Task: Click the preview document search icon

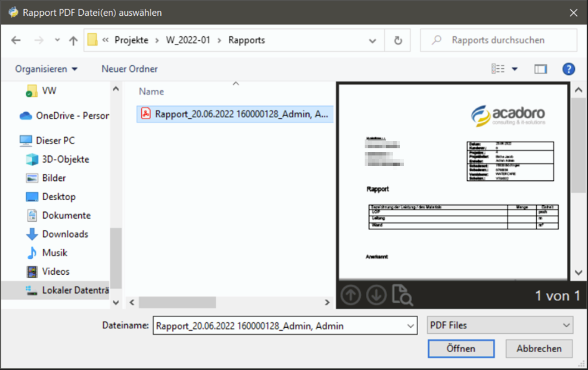Action: (402, 295)
